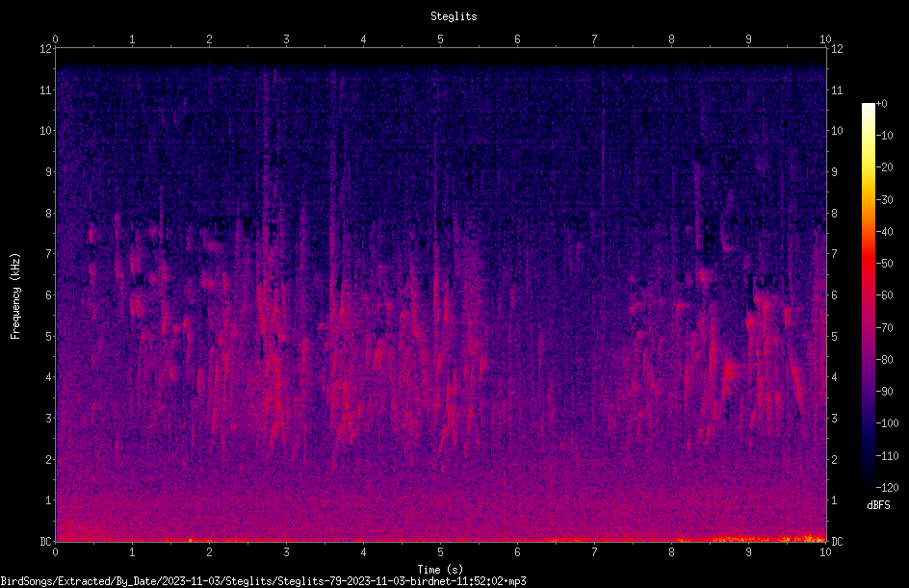The height and width of the screenshot is (588, 909).
Task: Click the 9 kHz right axis label
Action: [x=834, y=171]
